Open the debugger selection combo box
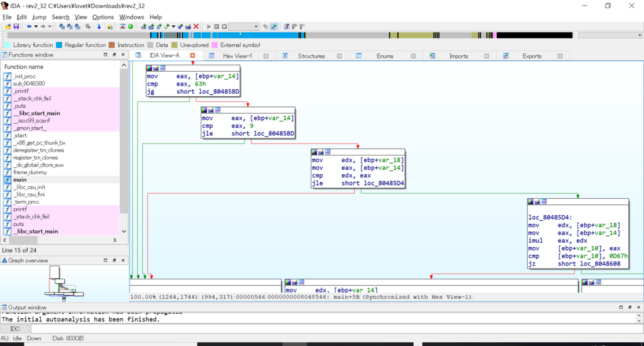Image resolution: width=644 pixels, height=346 pixels. coord(243,26)
